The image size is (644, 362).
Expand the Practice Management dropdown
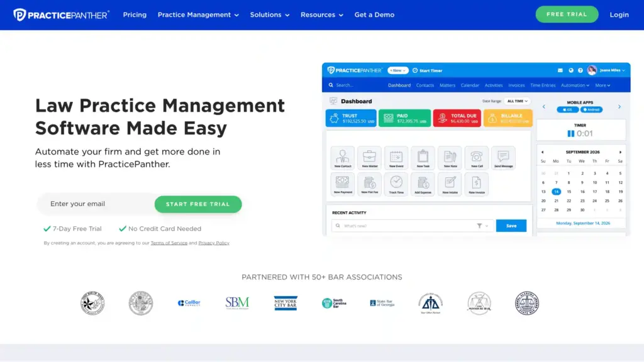pos(198,15)
